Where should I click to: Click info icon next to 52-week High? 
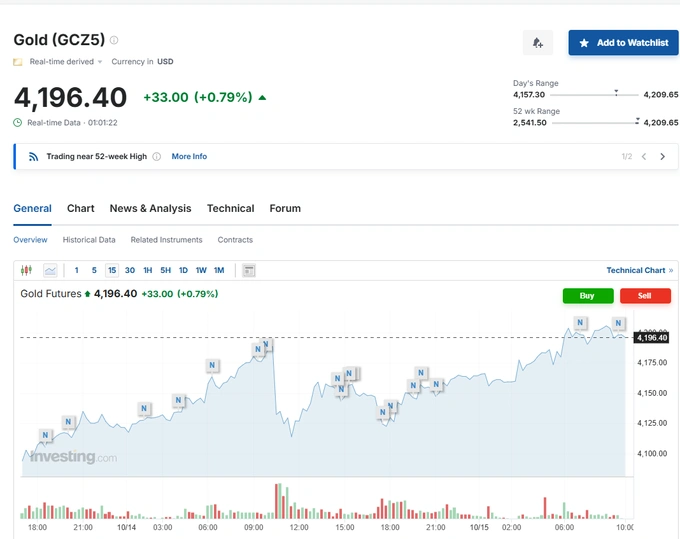pyautogui.click(x=157, y=157)
